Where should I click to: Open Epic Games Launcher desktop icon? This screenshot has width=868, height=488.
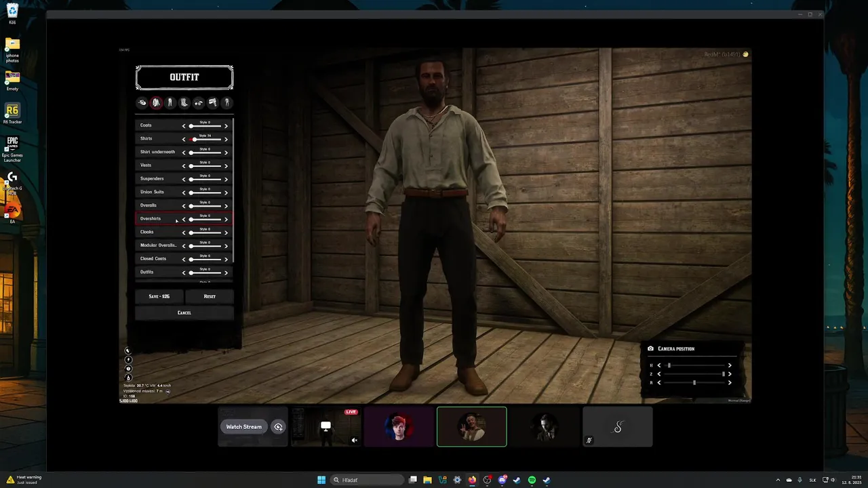pyautogui.click(x=12, y=149)
